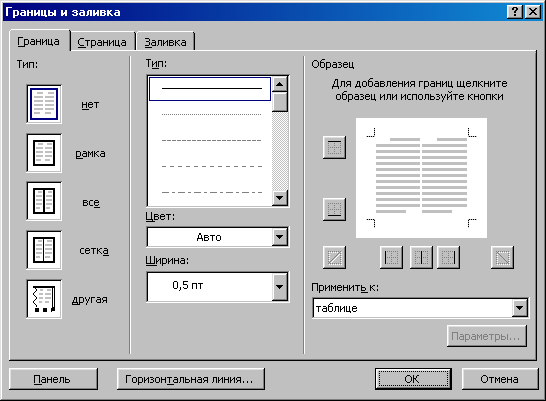The height and width of the screenshot is (401, 546).
Task: Toggle the right border preview button
Action: (448, 258)
